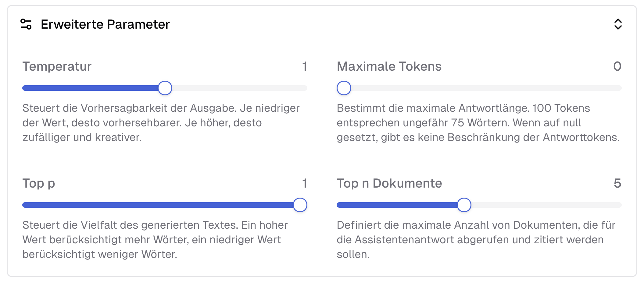This screenshot has width=644, height=282.
Task: Click the Top n Dokumente value showing 5
Action: click(x=618, y=184)
